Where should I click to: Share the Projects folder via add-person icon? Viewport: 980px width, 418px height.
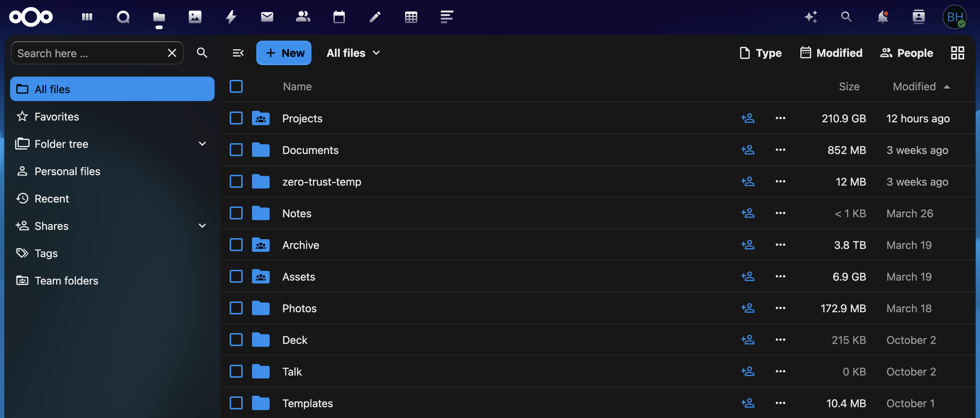pyautogui.click(x=748, y=118)
